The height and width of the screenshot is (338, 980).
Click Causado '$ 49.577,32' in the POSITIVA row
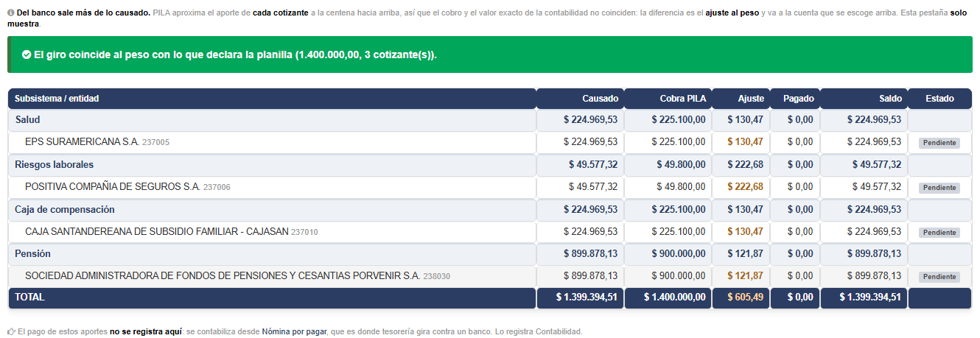593,186
